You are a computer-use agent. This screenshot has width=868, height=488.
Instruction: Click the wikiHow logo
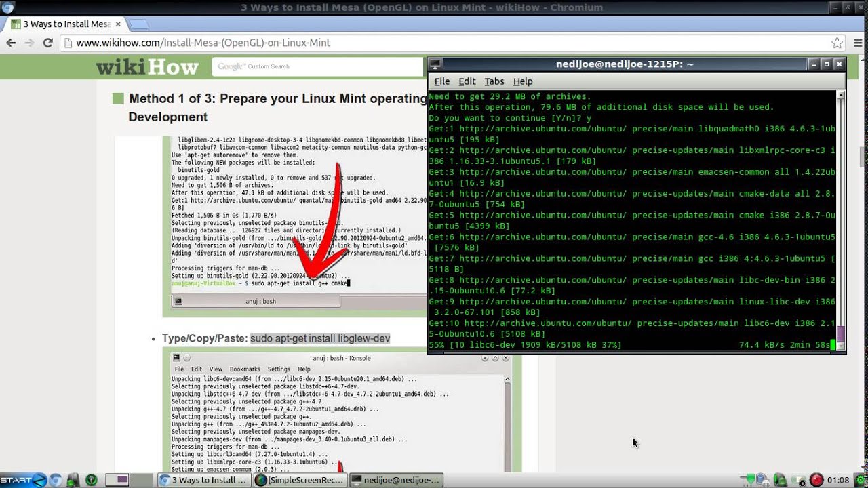pyautogui.click(x=147, y=66)
